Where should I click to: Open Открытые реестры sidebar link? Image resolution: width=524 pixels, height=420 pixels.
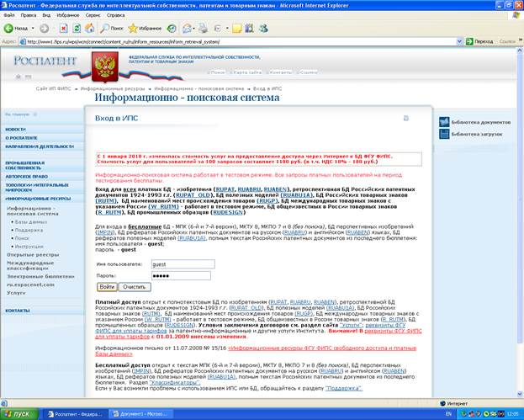[x=33, y=255]
